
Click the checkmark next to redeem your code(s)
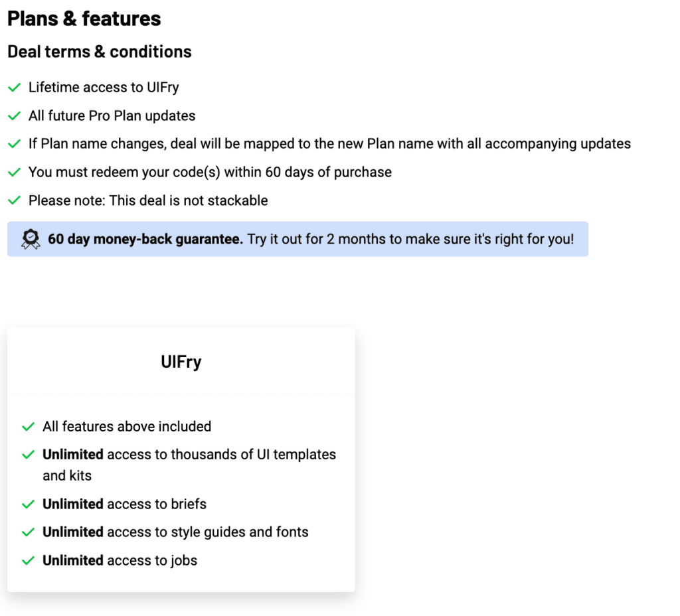14,173
